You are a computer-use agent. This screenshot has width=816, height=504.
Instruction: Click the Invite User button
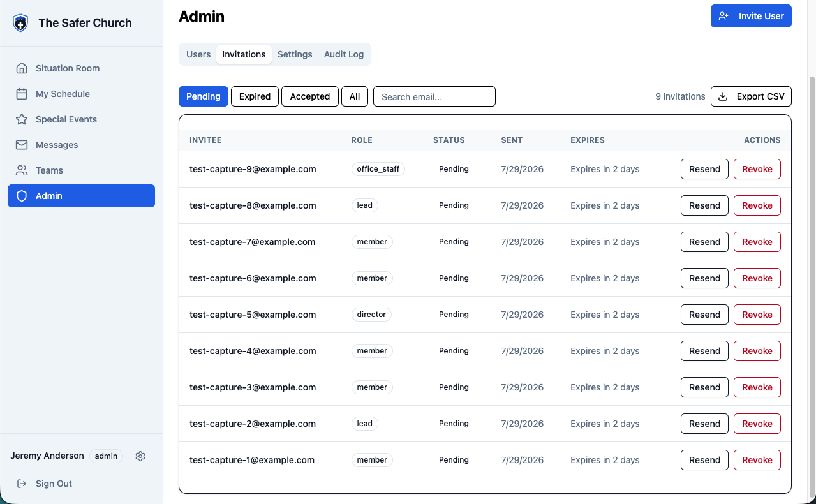pos(751,16)
